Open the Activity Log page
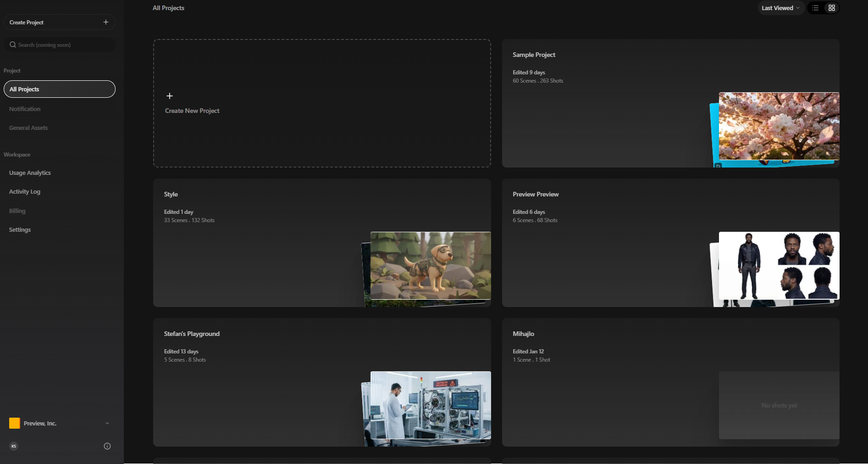The height and width of the screenshot is (464, 868). 24,191
